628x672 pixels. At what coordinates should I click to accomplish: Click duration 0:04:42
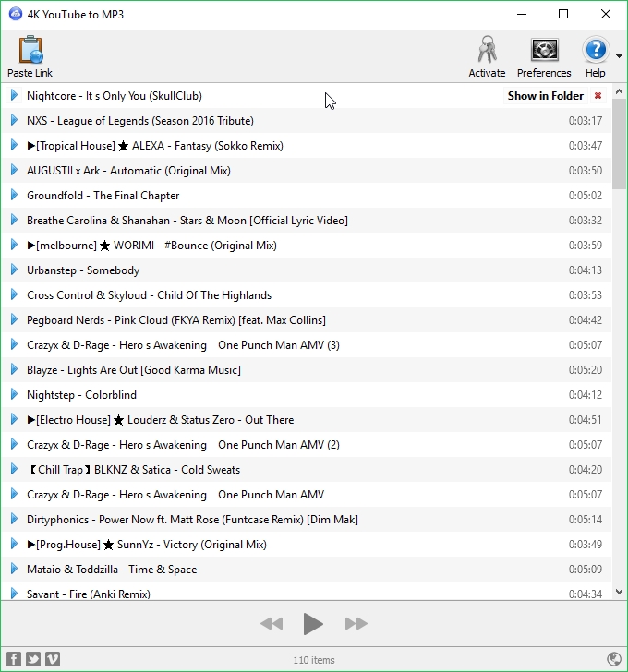tap(586, 320)
